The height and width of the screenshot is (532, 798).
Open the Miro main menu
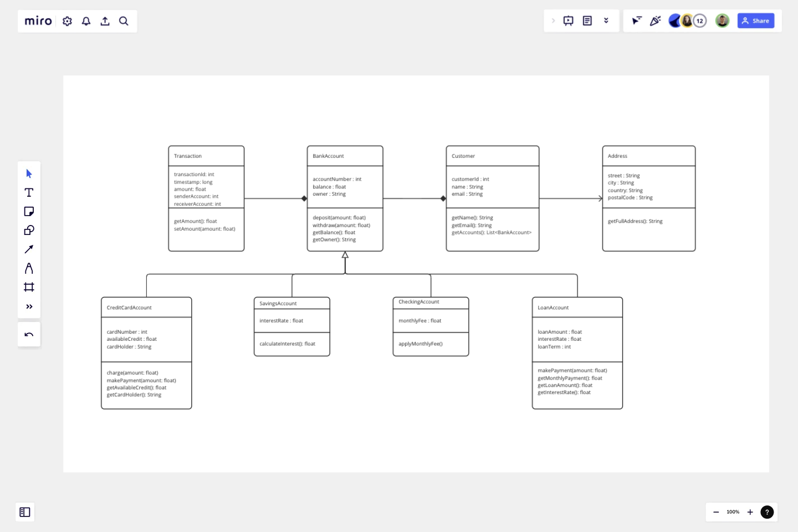tap(38, 21)
